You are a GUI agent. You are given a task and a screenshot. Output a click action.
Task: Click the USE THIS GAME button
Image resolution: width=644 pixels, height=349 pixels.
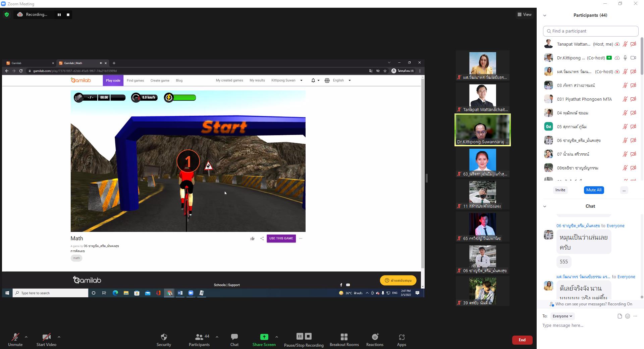click(281, 239)
